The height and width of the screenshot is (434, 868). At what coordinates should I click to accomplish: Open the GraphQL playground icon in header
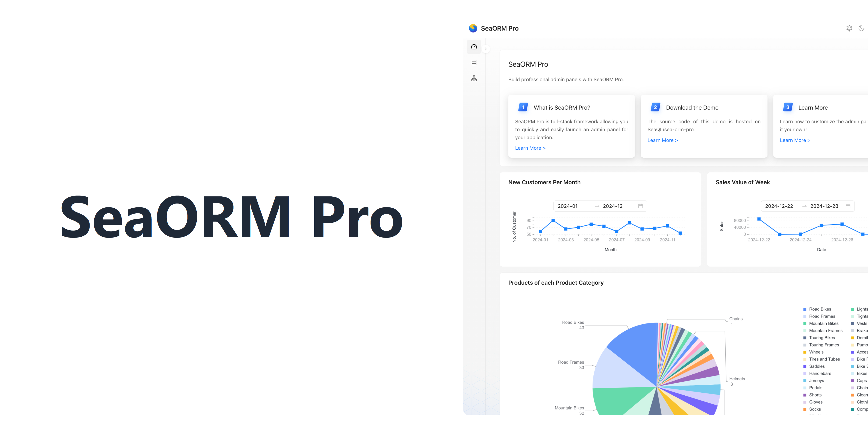[849, 28]
